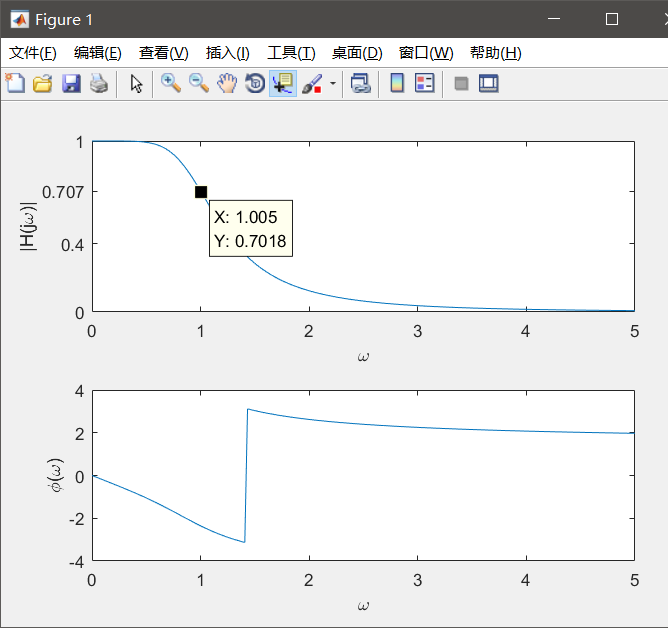Open the 帮助(H) menu
The height and width of the screenshot is (628, 668).
coord(495,53)
